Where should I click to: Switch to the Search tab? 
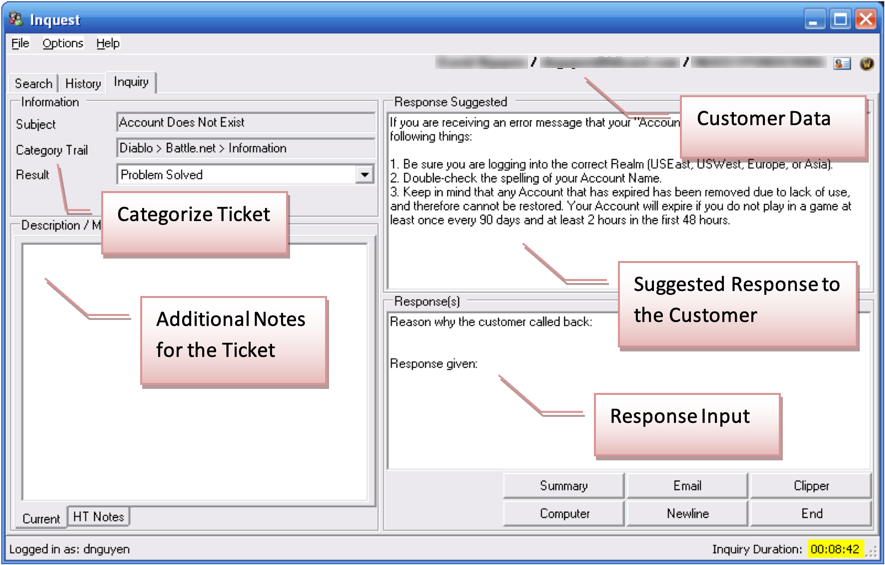33,84
